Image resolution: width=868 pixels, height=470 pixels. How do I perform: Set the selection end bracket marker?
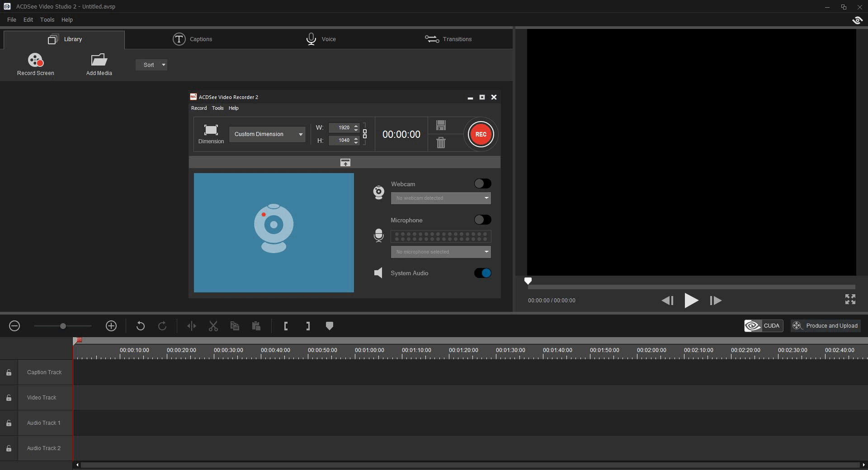308,326
